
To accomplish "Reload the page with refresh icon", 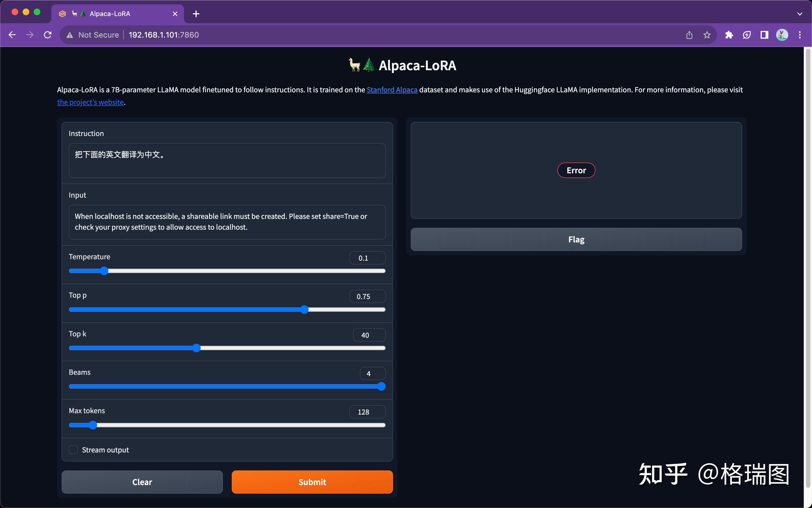I will tap(48, 35).
